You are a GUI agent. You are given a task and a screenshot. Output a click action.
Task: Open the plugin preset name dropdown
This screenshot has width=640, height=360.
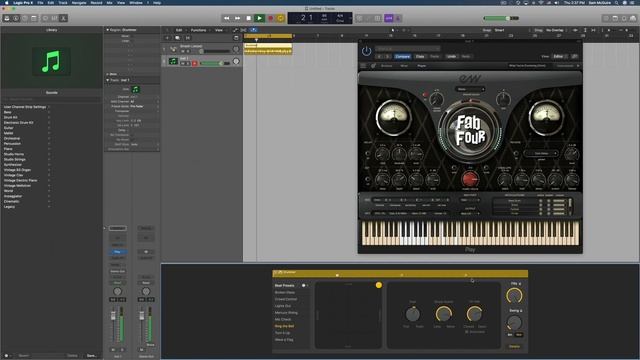click(x=407, y=49)
